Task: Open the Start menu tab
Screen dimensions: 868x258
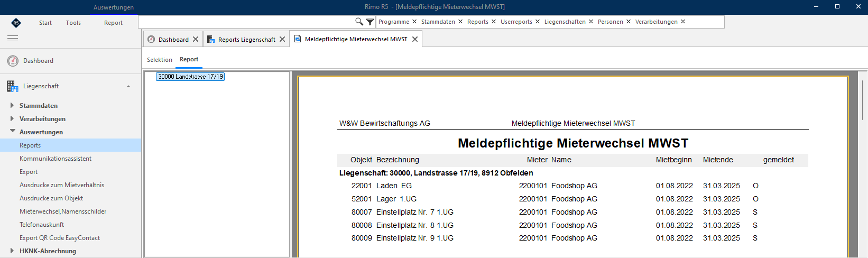Action: (45, 23)
